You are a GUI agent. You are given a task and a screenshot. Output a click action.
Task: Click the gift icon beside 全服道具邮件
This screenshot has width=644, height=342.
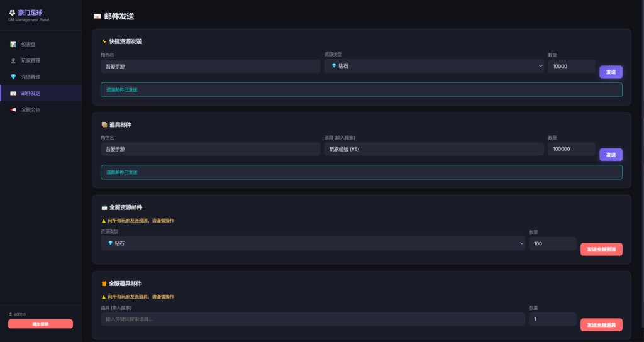click(104, 284)
